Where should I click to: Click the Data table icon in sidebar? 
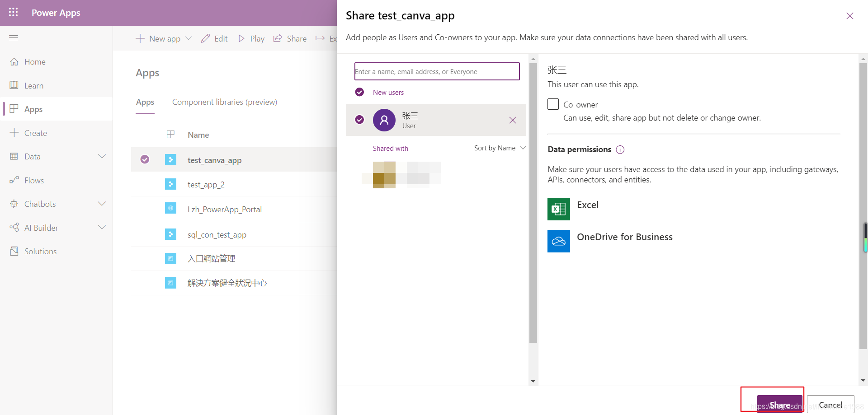[x=14, y=156]
